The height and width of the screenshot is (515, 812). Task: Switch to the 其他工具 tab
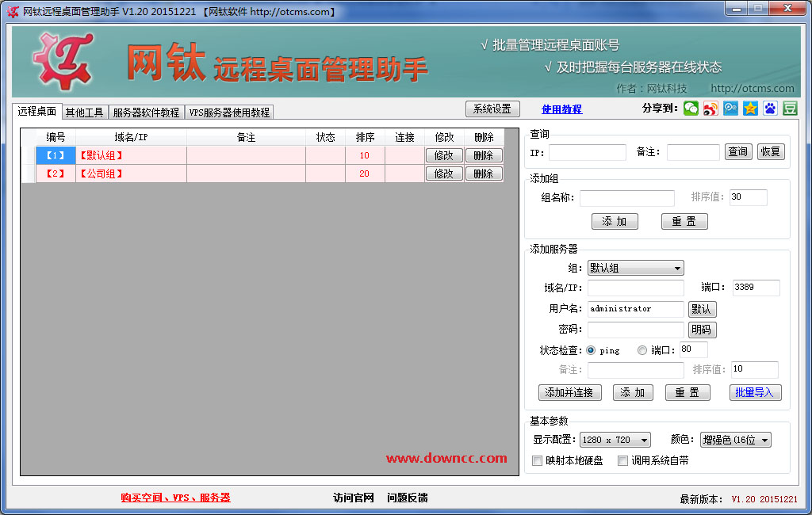(84, 112)
